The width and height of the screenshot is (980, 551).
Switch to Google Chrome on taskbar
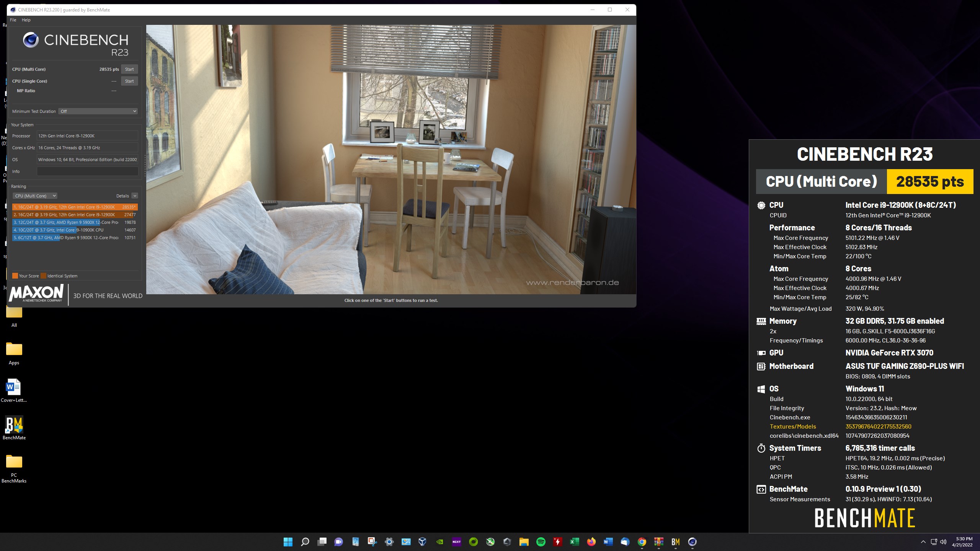[x=642, y=542]
